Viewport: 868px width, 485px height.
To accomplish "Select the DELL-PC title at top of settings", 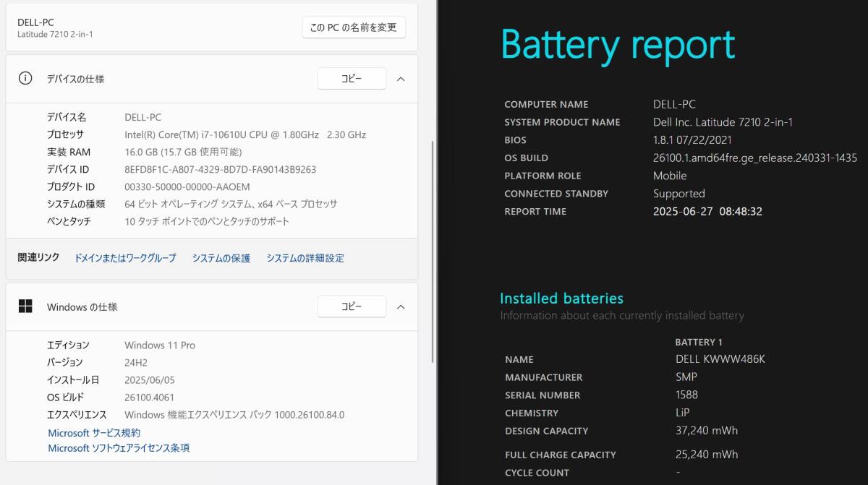I will [x=35, y=22].
